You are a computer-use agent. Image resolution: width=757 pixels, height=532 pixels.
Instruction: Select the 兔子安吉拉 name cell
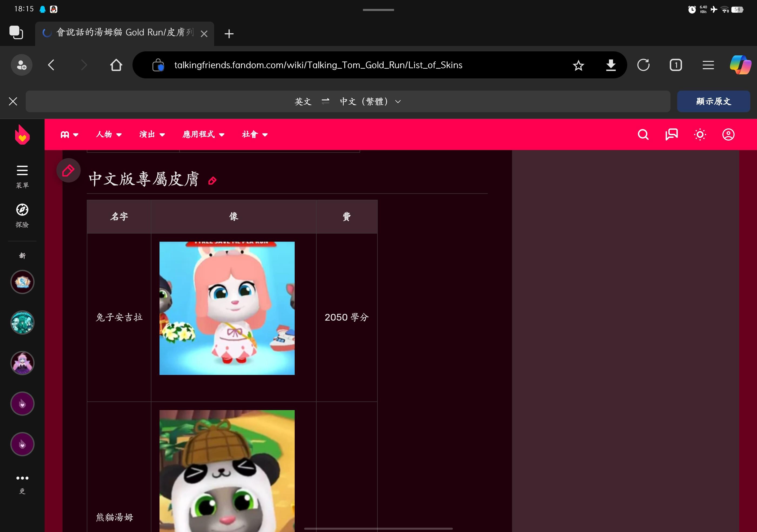coord(119,317)
